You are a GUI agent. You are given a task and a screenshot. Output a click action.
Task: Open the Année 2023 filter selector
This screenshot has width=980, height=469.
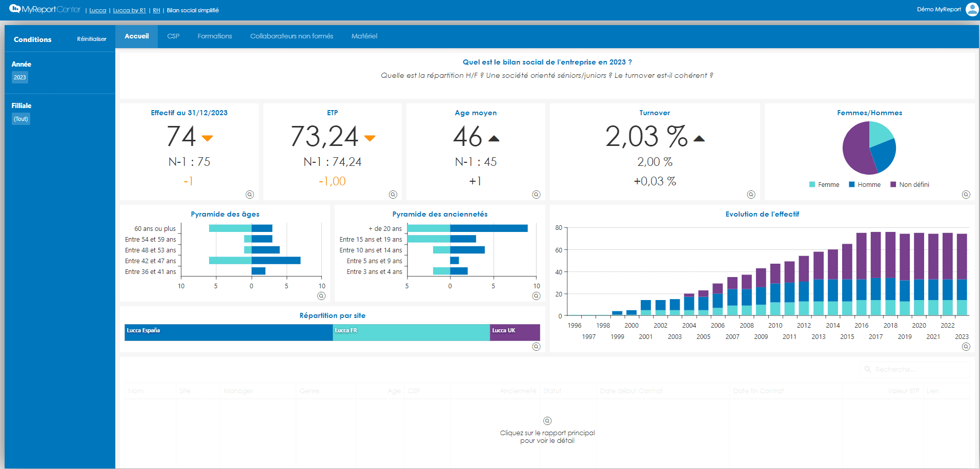pyautogui.click(x=20, y=77)
